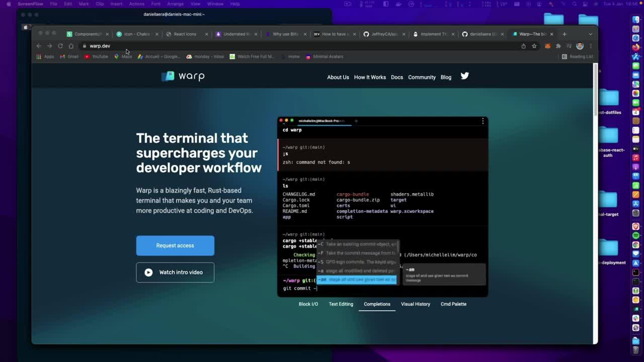This screenshot has width=644, height=362.
Task: Open the Chrome extensions puzzle icon
Action: pos(558,46)
